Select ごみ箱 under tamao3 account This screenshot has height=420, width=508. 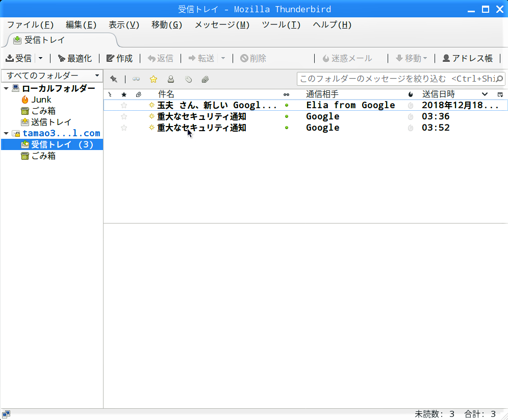tap(43, 156)
